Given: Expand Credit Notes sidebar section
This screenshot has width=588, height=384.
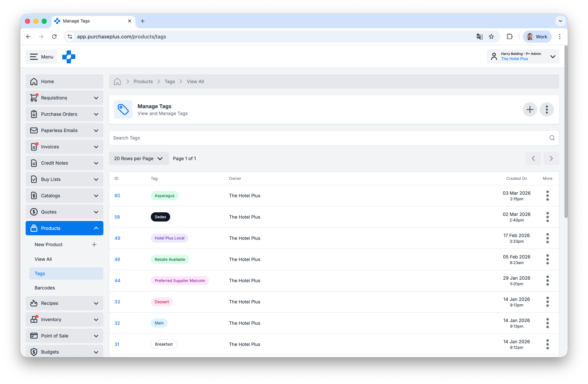Looking at the screenshot, I should coord(64,163).
